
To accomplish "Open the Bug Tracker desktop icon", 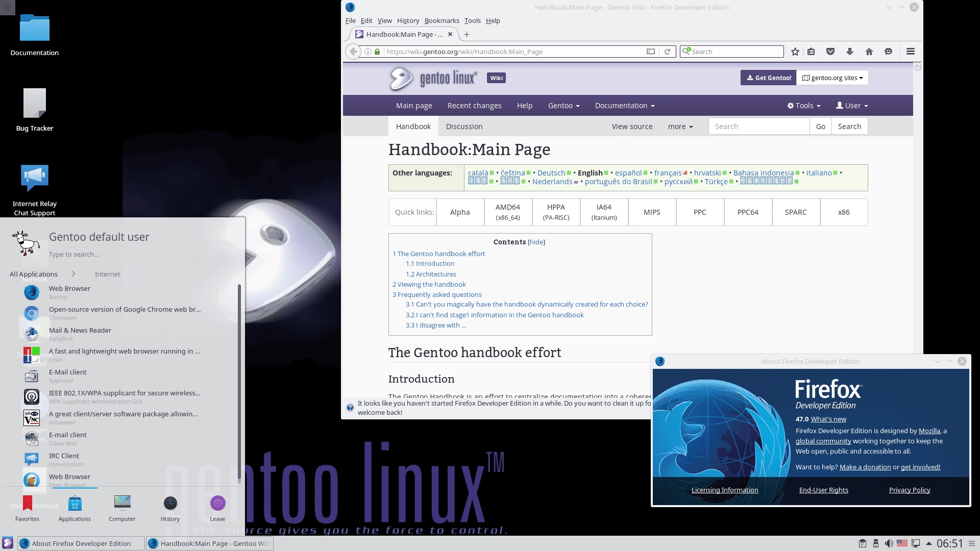I will pyautogui.click(x=35, y=110).
